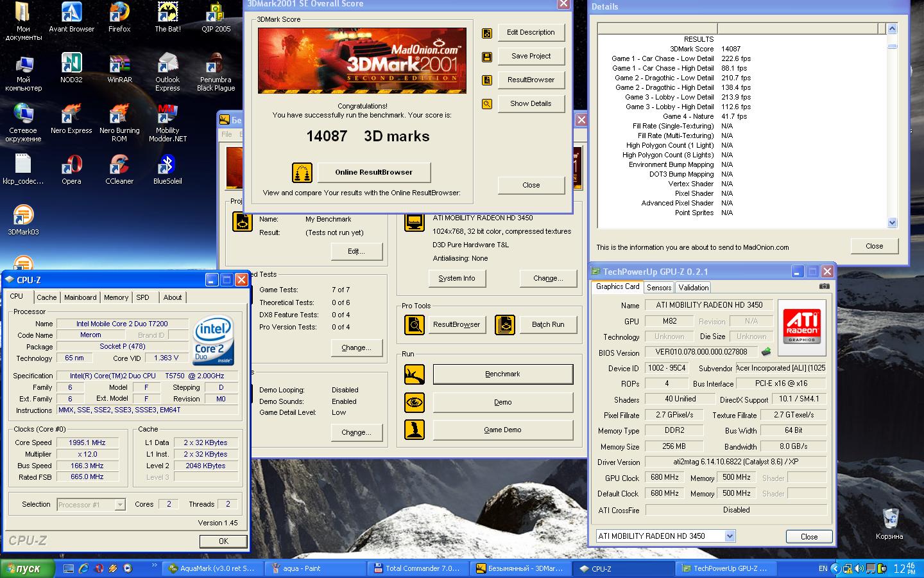Select the 3DMark03 desktop icon
Image resolution: width=924 pixels, height=578 pixels.
[23, 220]
